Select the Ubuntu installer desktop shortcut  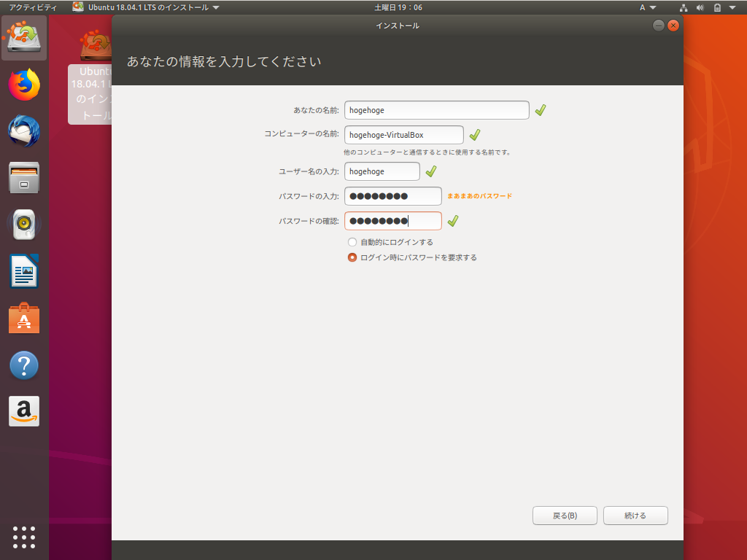coord(90,76)
